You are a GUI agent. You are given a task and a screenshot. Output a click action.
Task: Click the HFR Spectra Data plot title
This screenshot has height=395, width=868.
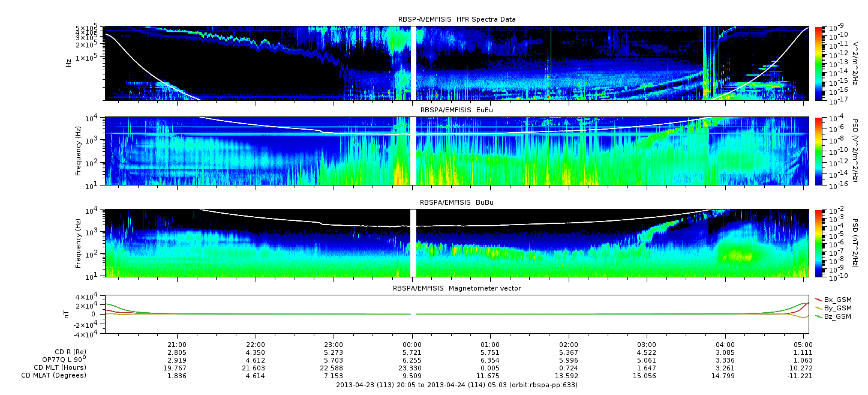coord(456,19)
